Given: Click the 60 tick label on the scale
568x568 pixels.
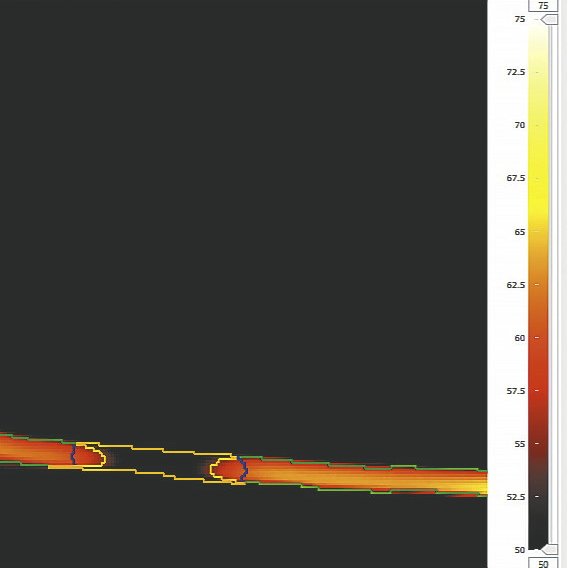Looking at the screenshot, I should pyautogui.click(x=519, y=338).
